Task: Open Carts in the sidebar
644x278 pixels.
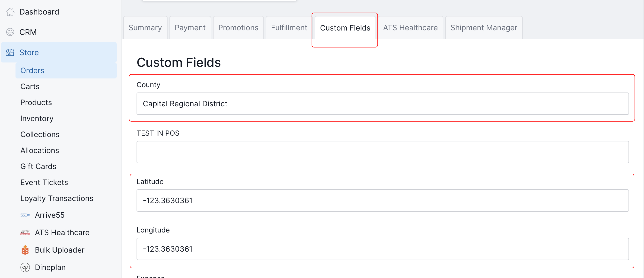Action: tap(30, 86)
